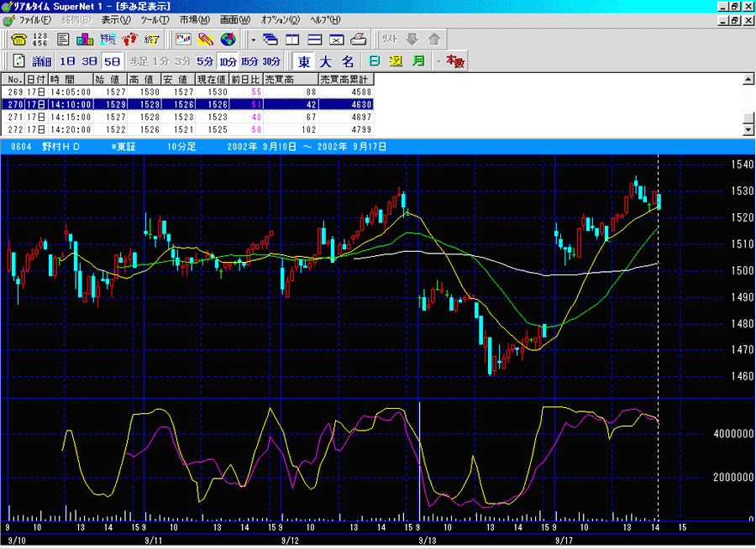Switch to 日 daily chart
This screenshot has width=756, height=549.
(x=374, y=61)
